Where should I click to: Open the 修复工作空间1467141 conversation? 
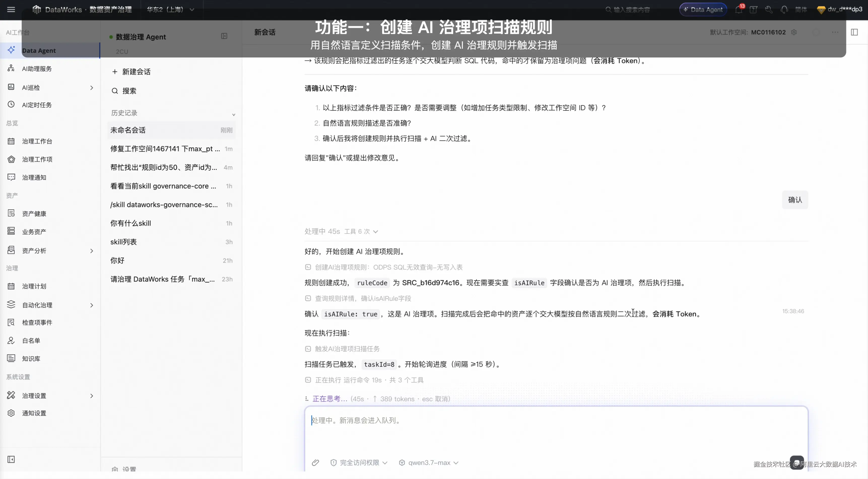pos(172,149)
